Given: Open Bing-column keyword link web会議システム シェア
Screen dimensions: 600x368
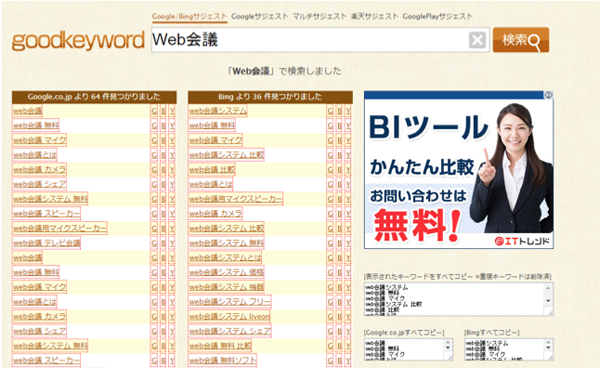Looking at the screenshot, I should (x=230, y=331).
